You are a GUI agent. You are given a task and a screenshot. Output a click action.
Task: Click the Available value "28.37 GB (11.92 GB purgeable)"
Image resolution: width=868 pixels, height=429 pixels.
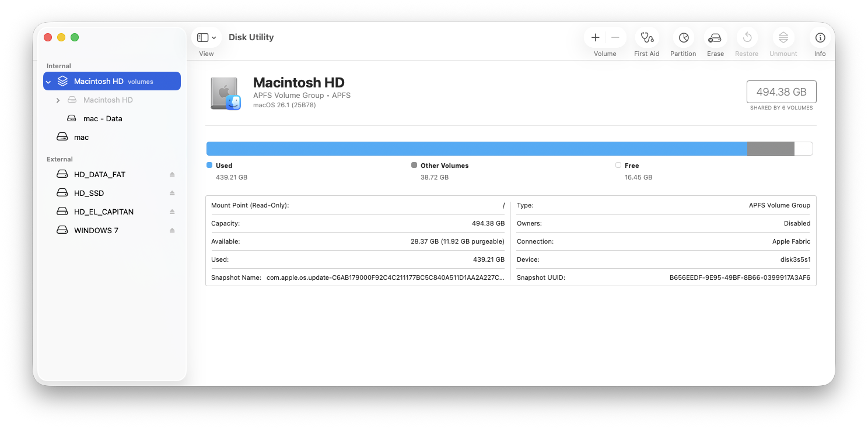[457, 241]
